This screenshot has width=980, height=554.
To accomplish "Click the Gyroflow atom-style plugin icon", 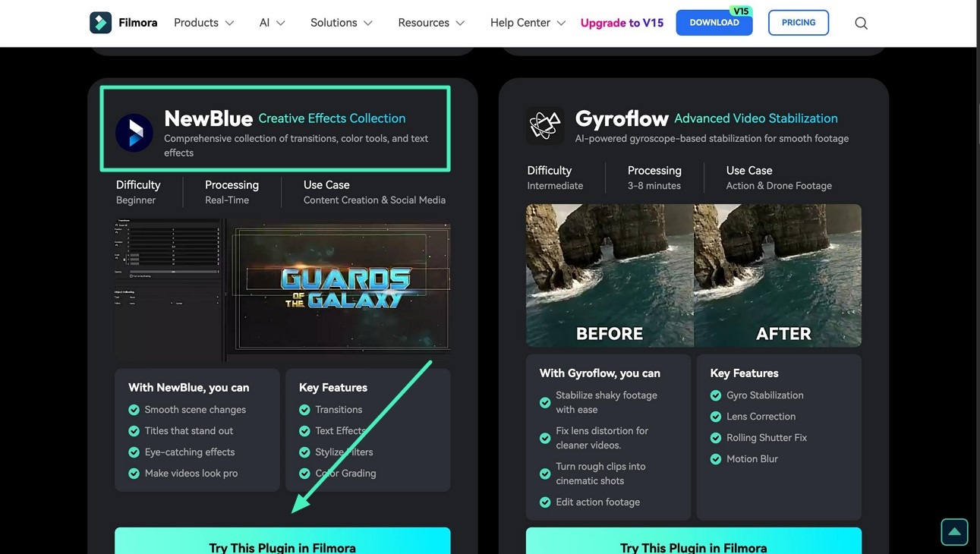I will (x=544, y=124).
